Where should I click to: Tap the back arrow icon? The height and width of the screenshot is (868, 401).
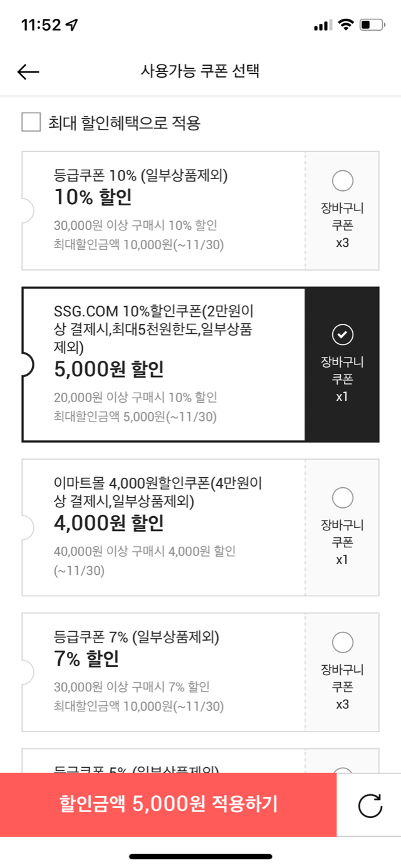point(28,72)
